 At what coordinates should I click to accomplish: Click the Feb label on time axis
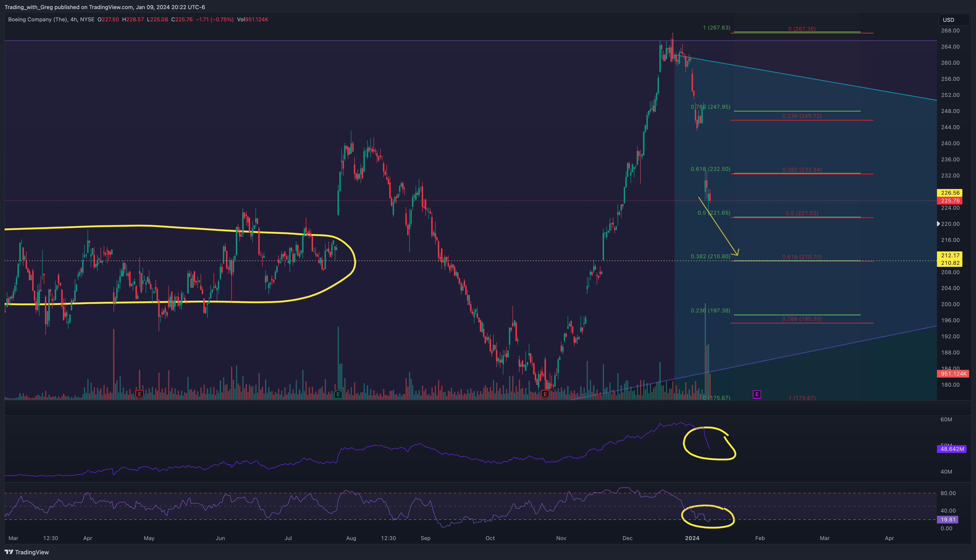pyautogui.click(x=760, y=538)
